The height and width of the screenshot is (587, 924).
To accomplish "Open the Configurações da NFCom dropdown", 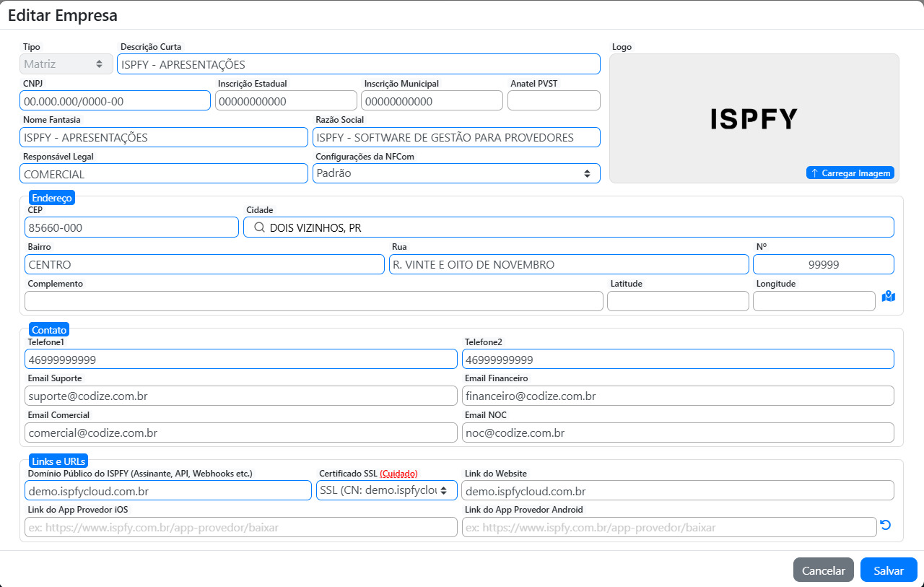I will tap(456, 173).
